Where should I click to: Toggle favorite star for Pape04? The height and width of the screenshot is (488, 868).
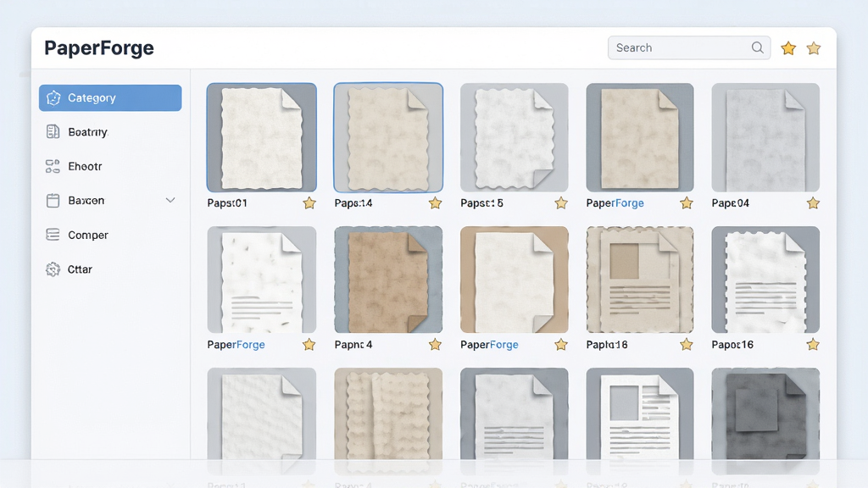click(813, 203)
